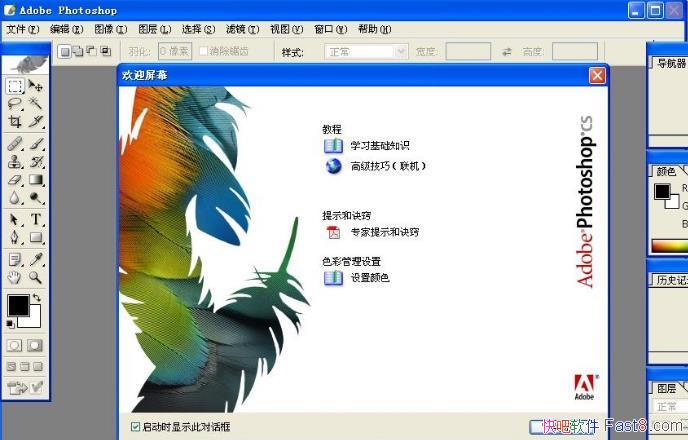Select the Healing Brush tool

(15, 143)
